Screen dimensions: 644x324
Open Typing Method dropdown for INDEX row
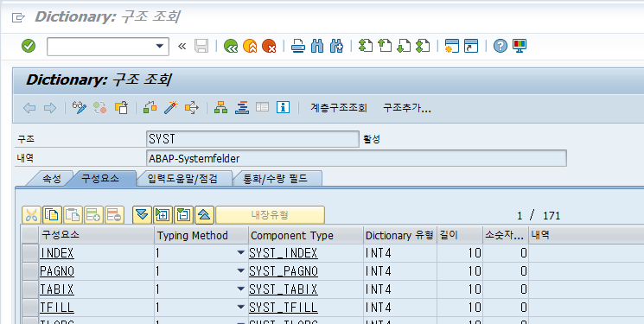pos(241,253)
